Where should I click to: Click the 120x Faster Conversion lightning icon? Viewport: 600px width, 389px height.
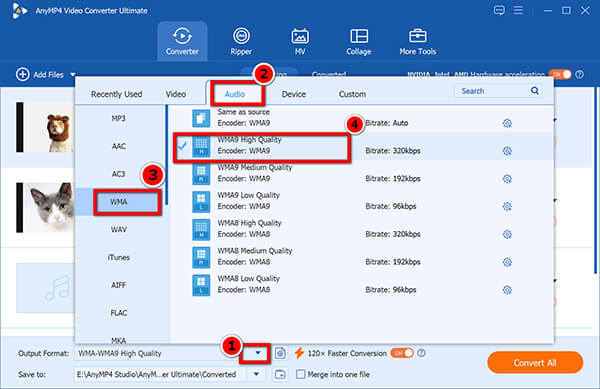299,353
